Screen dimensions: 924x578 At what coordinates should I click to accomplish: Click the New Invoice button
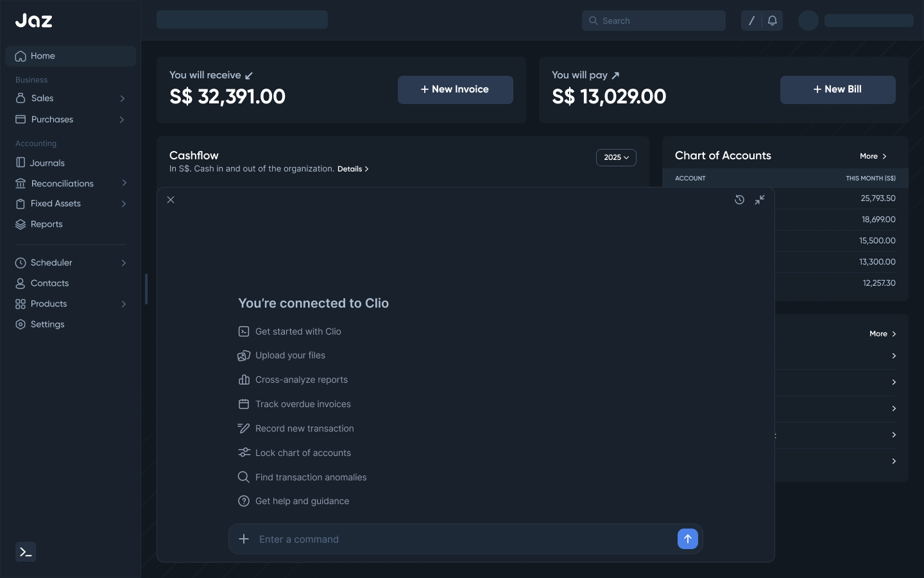tap(455, 90)
